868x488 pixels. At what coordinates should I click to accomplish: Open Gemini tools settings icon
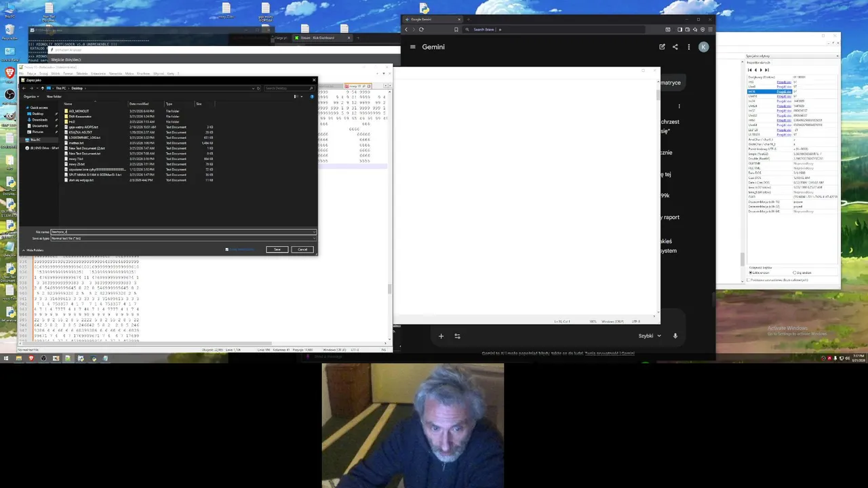(x=457, y=335)
